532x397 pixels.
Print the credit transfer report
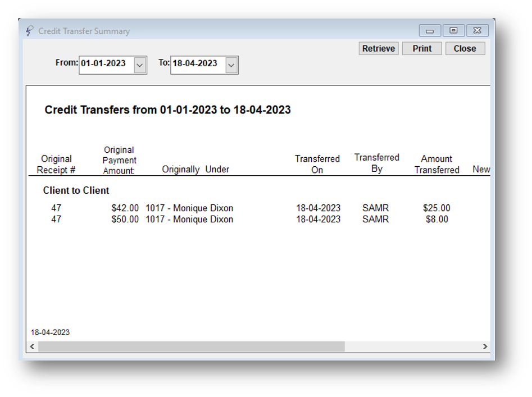coord(422,48)
